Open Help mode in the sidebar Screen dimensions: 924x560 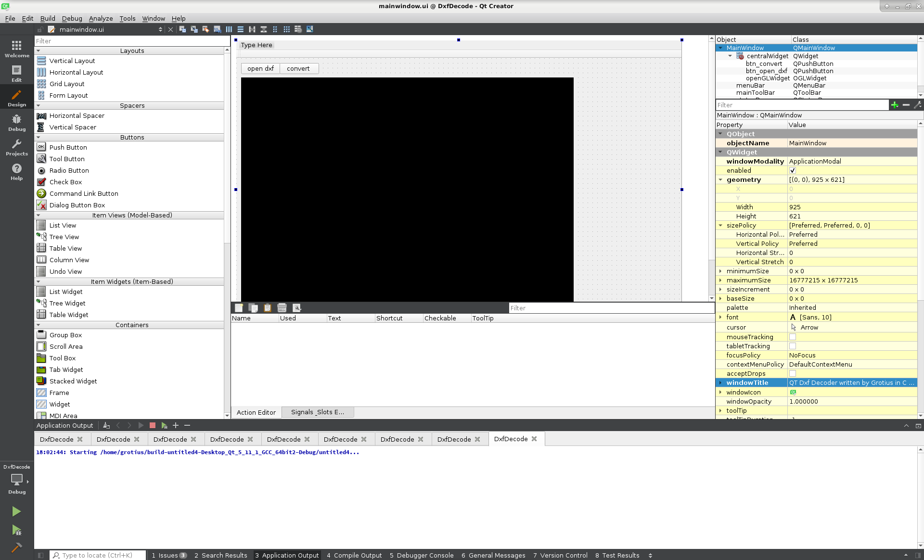[17, 171]
